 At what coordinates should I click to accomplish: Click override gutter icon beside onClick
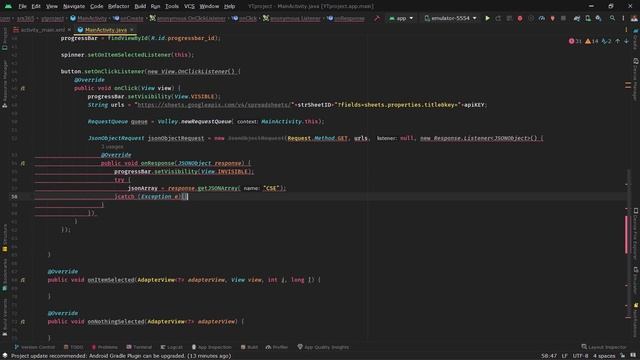pos(23,88)
